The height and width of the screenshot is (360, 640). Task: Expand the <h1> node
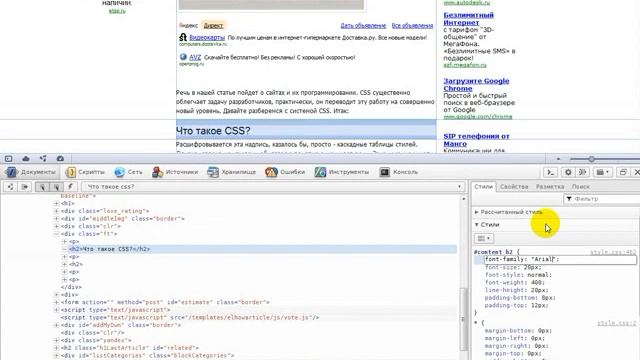[x=56, y=203]
